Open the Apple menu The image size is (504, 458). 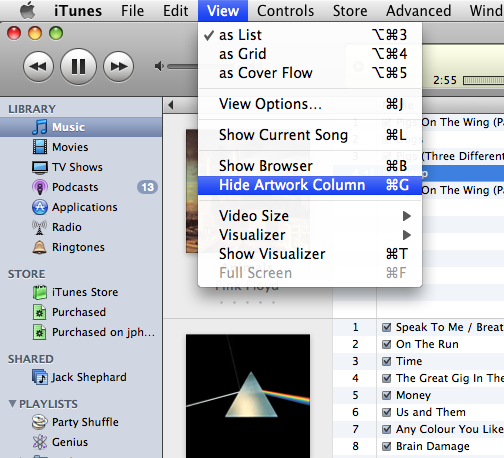pos(27,11)
